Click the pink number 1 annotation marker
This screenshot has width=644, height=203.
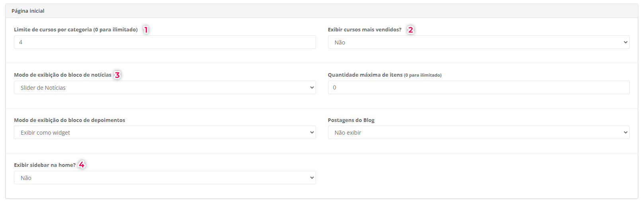click(x=146, y=30)
